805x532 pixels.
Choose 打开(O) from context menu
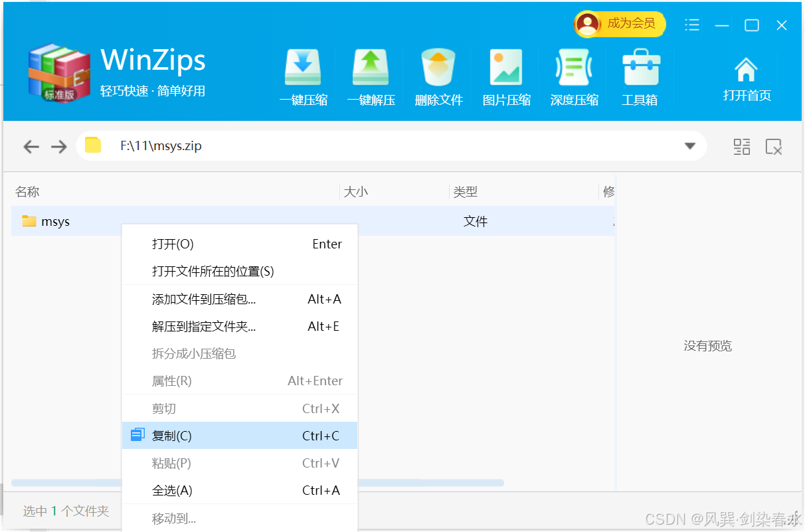click(x=240, y=244)
